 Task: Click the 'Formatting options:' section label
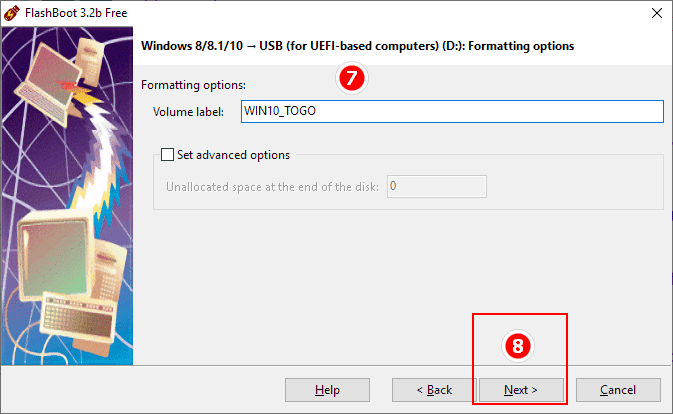[x=193, y=85]
